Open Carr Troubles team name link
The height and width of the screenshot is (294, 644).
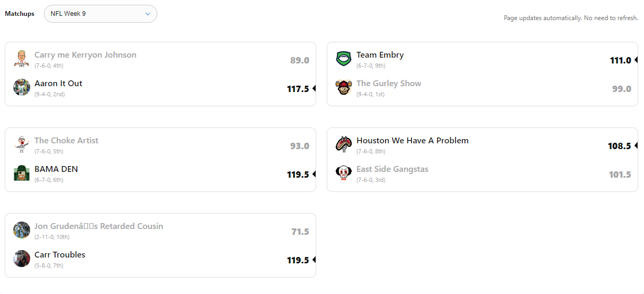[60, 255]
